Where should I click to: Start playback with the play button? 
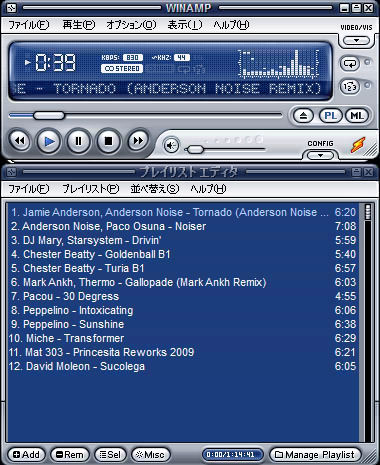pyautogui.click(x=49, y=141)
